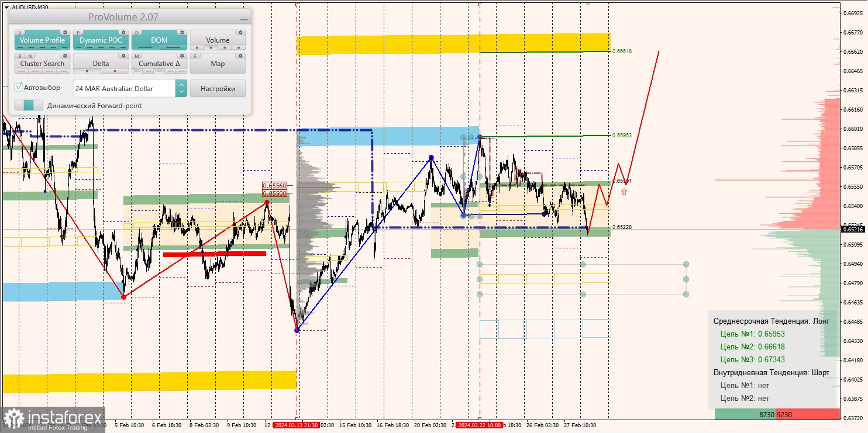The width and height of the screenshot is (868, 433).
Task: Open AUDUSD,M30 chart menu triangle
Action: tap(6, 7)
